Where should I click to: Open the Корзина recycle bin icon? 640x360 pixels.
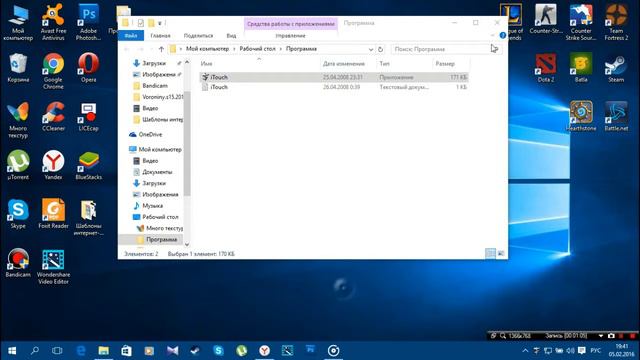(18, 68)
